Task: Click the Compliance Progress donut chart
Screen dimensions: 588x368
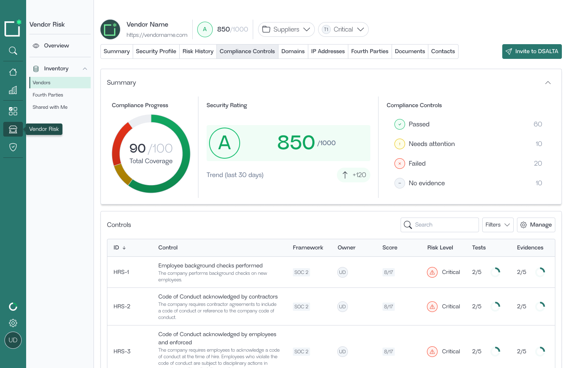Action: [151, 154]
